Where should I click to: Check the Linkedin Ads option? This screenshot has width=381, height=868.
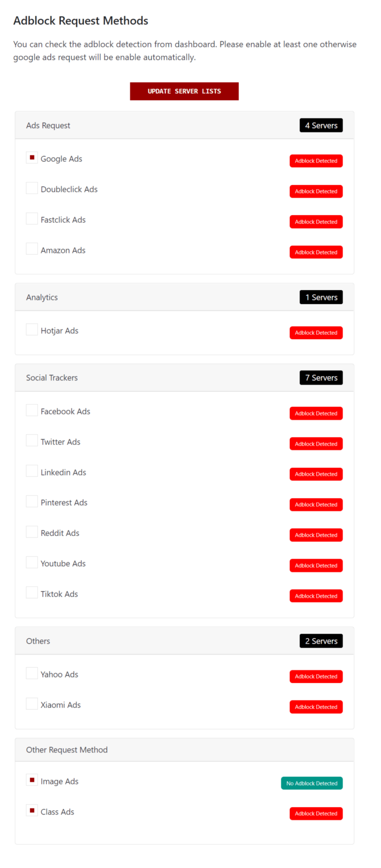(31, 471)
